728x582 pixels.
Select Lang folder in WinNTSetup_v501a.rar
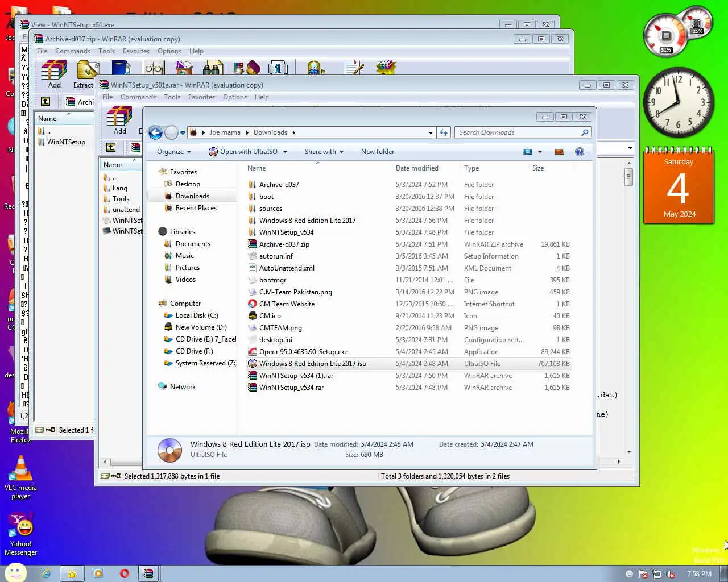[120, 188]
